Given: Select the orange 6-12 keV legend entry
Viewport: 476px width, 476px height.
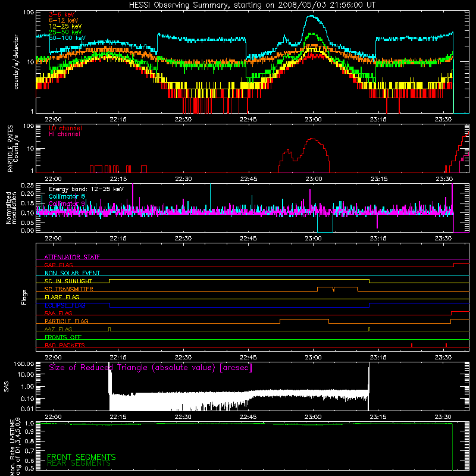Looking at the screenshot, I should click(64, 20).
